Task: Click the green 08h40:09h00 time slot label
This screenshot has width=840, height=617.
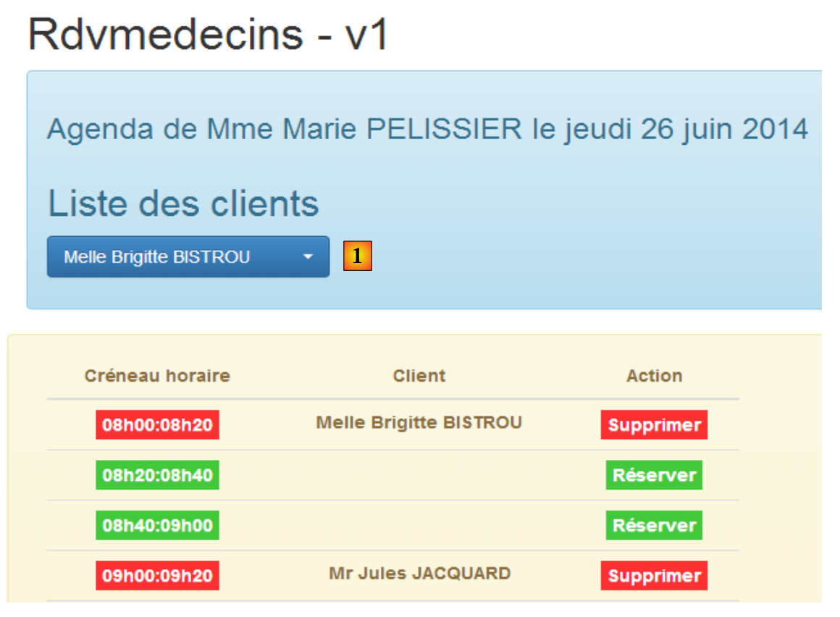Action: [x=157, y=525]
